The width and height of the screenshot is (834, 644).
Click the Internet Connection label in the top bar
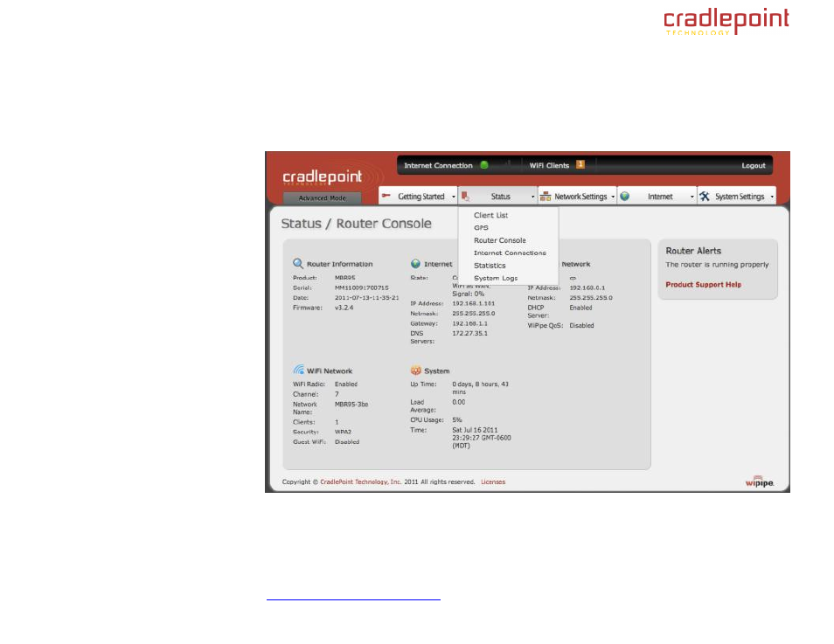(438, 165)
